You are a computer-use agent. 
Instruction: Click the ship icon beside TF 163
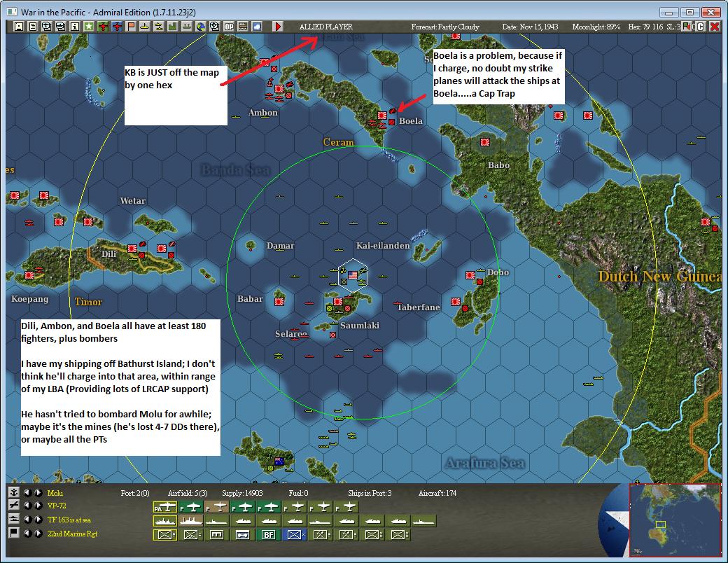pos(14,519)
